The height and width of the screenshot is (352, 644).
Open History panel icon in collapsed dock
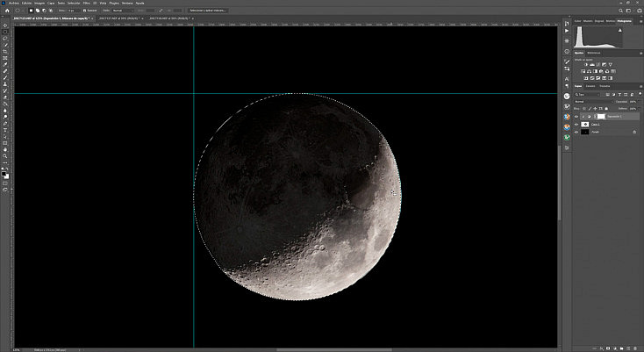pyautogui.click(x=567, y=24)
